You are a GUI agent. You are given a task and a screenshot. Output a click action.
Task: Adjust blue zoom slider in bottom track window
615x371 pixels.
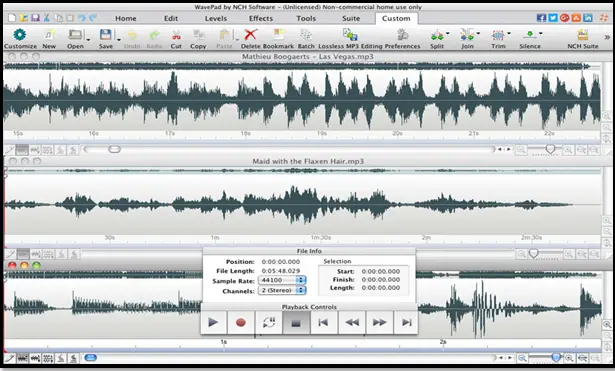(556, 357)
